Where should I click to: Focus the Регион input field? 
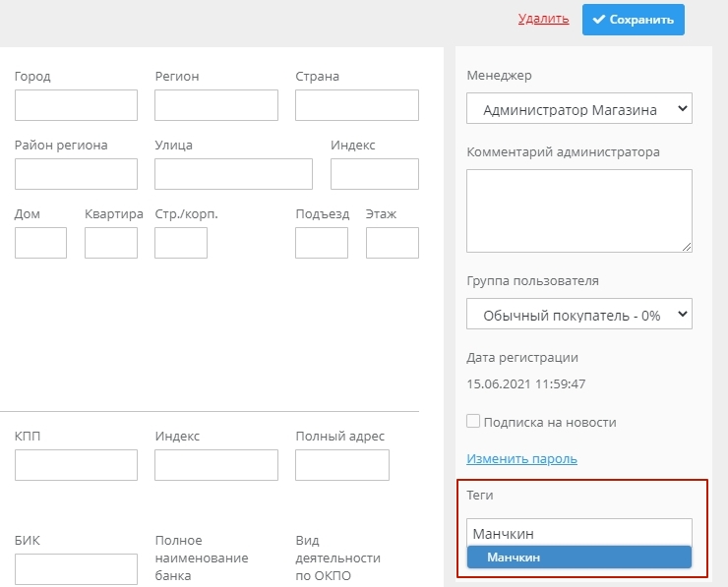click(x=216, y=105)
